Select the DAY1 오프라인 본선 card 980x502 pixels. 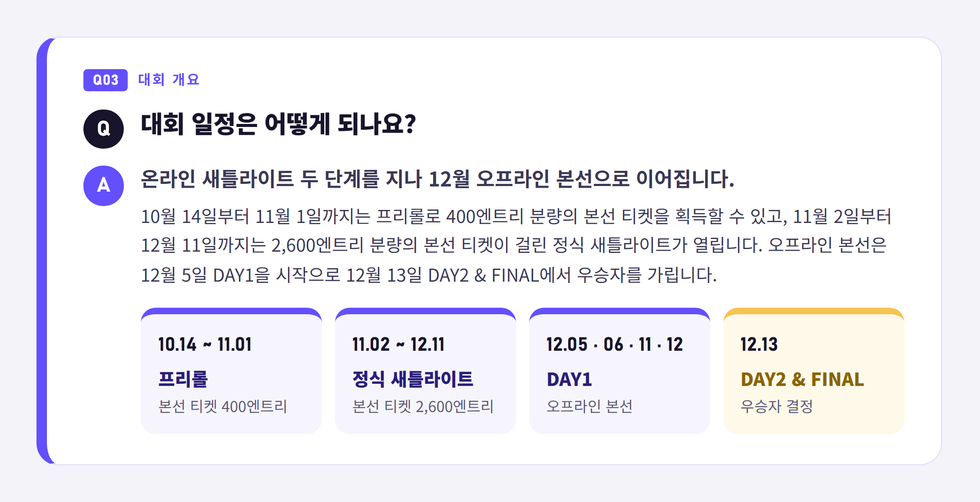[619, 371]
